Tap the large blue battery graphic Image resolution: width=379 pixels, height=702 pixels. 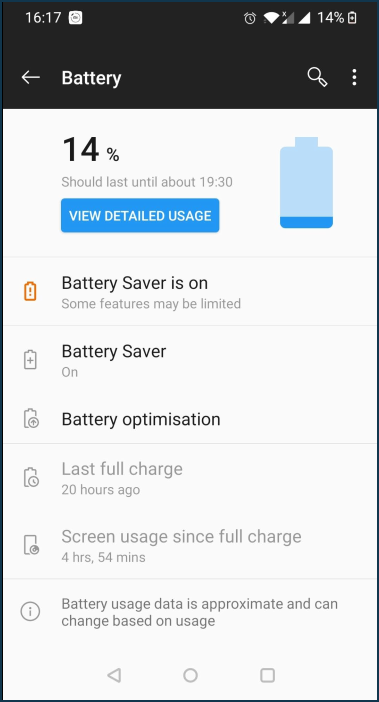pyautogui.click(x=307, y=183)
